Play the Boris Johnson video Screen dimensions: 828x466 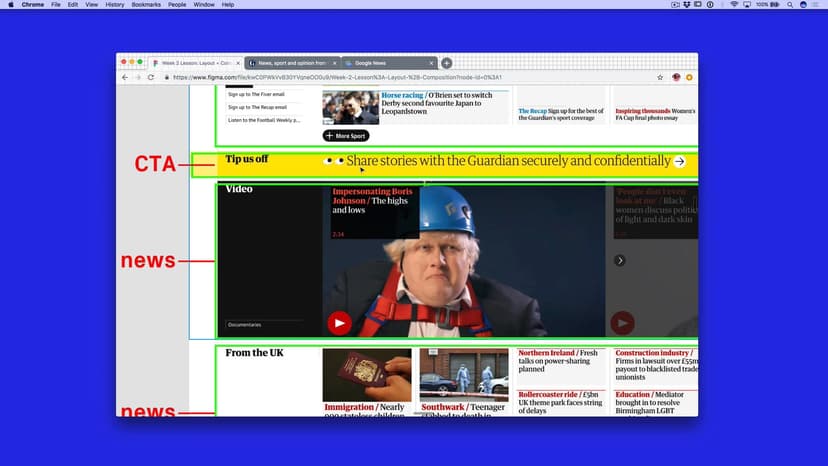[x=339, y=322]
